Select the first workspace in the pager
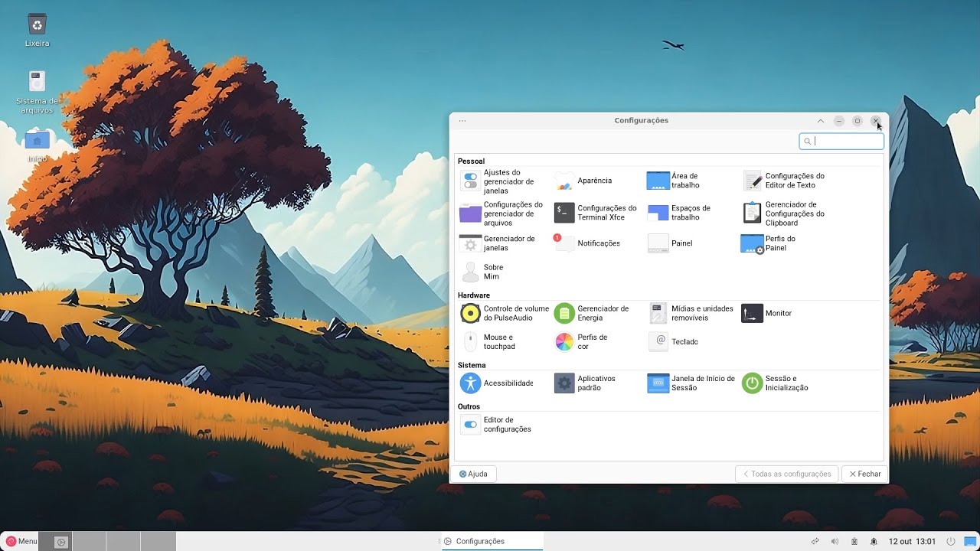This screenshot has height=551, width=980. 55,541
